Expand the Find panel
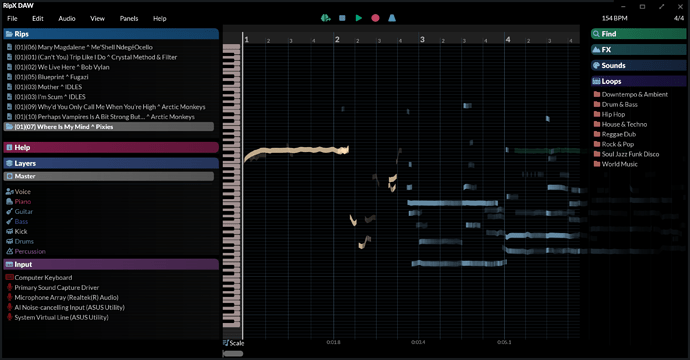The height and width of the screenshot is (360, 690). coord(638,34)
